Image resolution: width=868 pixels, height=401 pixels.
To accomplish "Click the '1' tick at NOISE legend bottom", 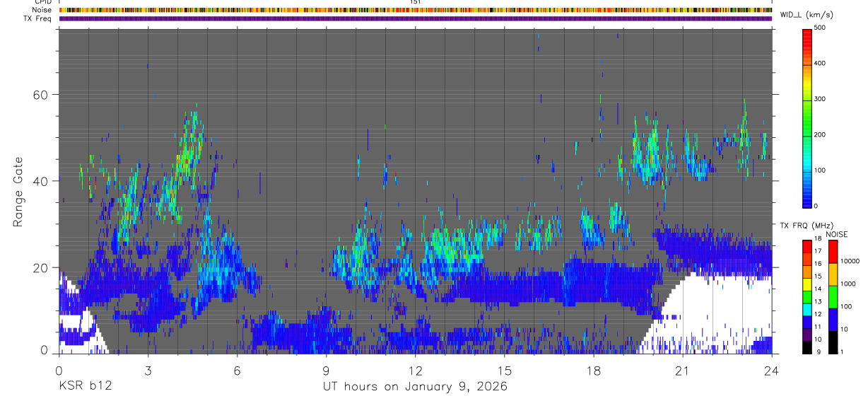I will (x=840, y=353).
